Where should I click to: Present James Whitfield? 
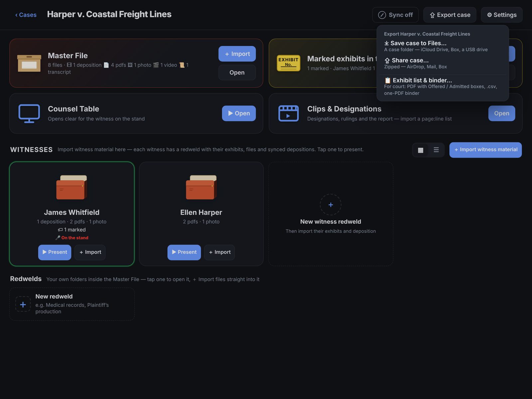click(x=55, y=252)
